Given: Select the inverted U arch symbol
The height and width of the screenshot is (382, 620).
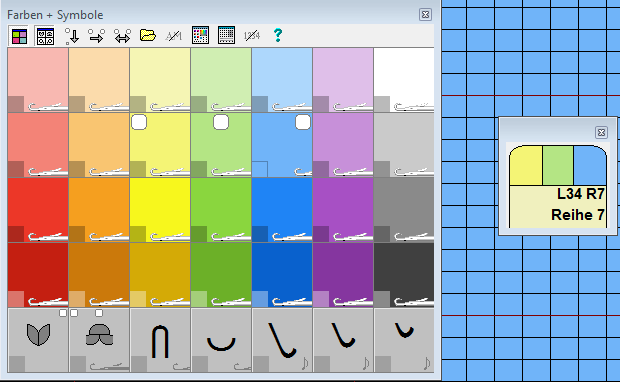Looking at the screenshot, I should pyautogui.click(x=160, y=340).
